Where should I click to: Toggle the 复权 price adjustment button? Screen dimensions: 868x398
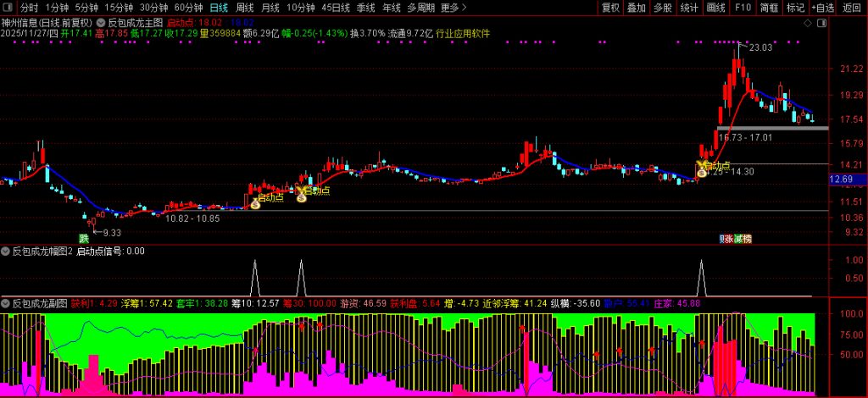(x=610, y=8)
